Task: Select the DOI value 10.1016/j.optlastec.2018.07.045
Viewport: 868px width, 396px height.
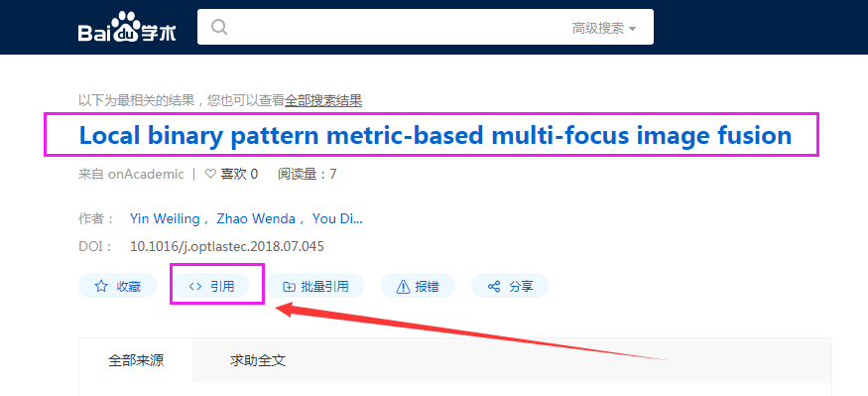Action: [227, 246]
